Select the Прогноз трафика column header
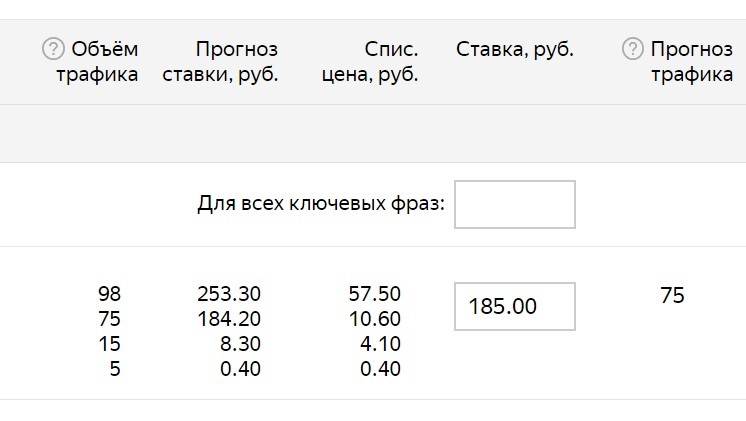The image size is (746, 421). [692, 62]
